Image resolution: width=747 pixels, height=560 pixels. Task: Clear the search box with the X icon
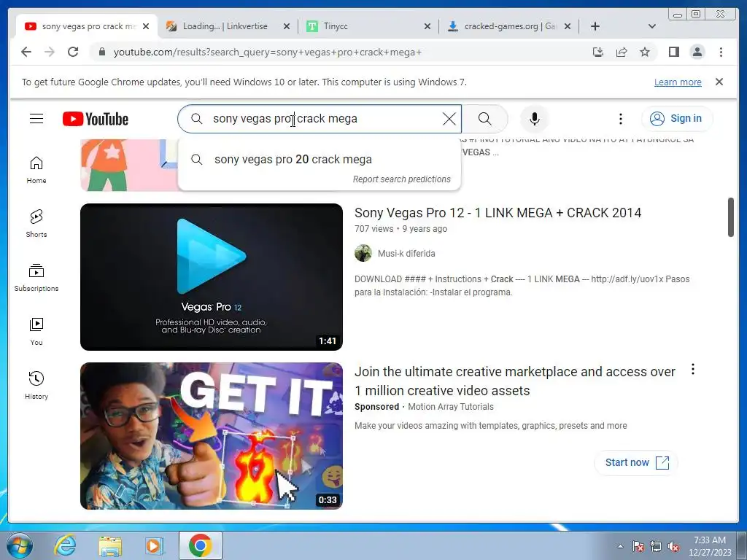(449, 119)
